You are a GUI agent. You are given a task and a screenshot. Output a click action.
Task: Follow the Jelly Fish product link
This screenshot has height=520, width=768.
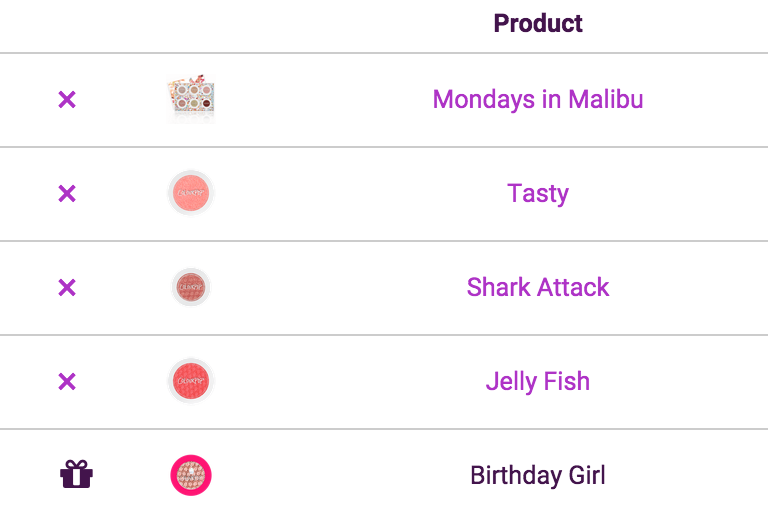538,381
